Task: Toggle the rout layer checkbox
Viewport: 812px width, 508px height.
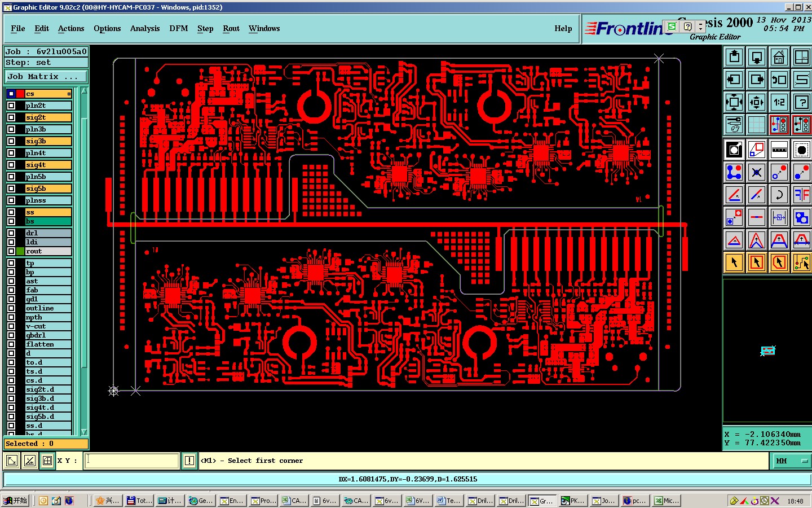Action: pyautogui.click(x=11, y=251)
